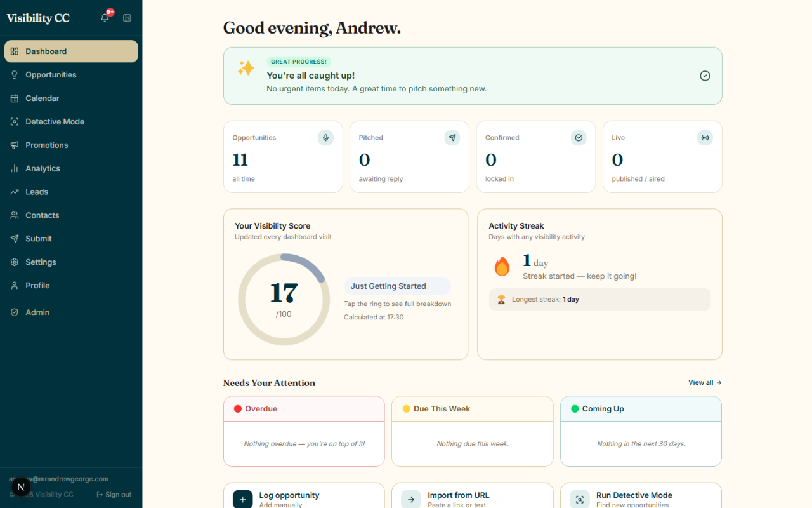Go to the Calendar page
The height and width of the screenshot is (508, 812).
pos(71,98)
